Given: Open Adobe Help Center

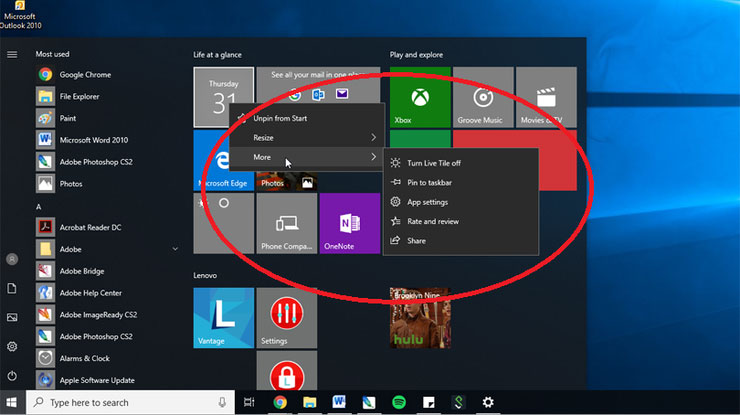Looking at the screenshot, I should (x=91, y=293).
